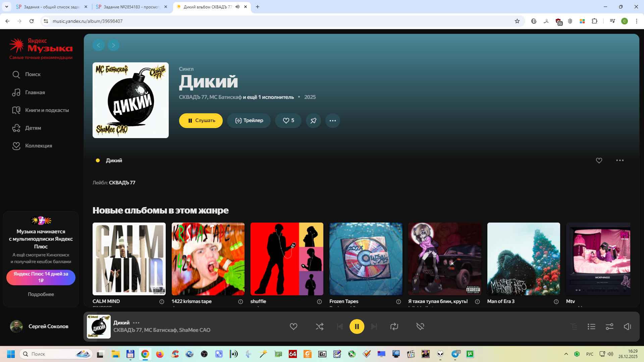This screenshot has height=362, width=644.
Task: Pin the album with the pin icon
Action: click(x=313, y=121)
